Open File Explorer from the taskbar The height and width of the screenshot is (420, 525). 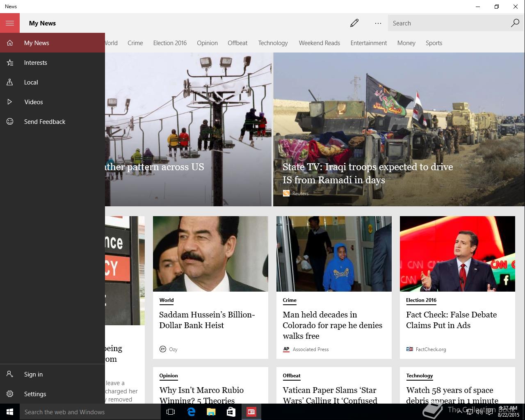click(211, 412)
